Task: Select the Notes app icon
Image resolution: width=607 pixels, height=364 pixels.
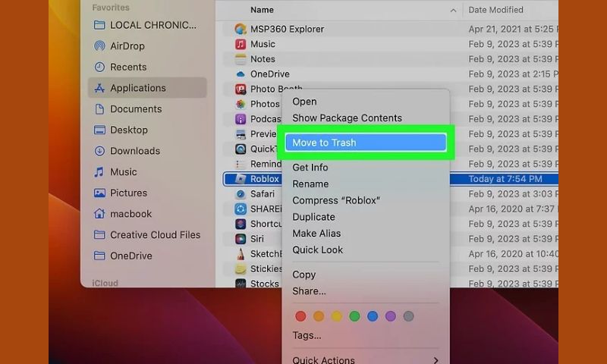Action: pyautogui.click(x=240, y=59)
